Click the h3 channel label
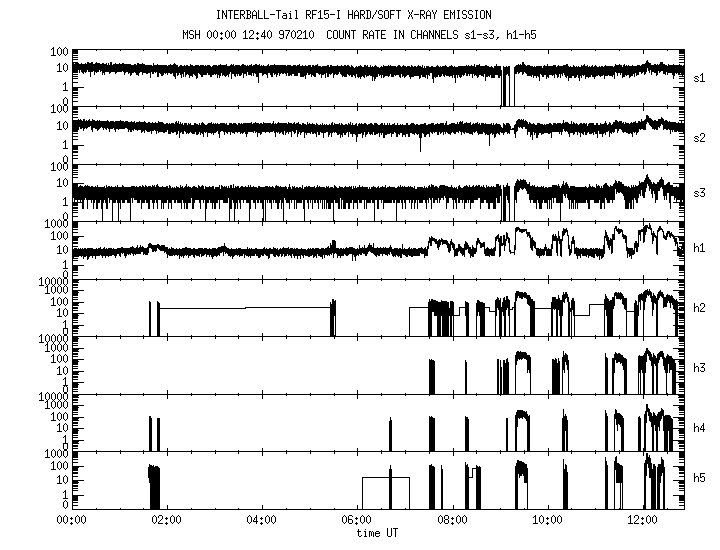The width and height of the screenshot is (720, 550). 699,367
